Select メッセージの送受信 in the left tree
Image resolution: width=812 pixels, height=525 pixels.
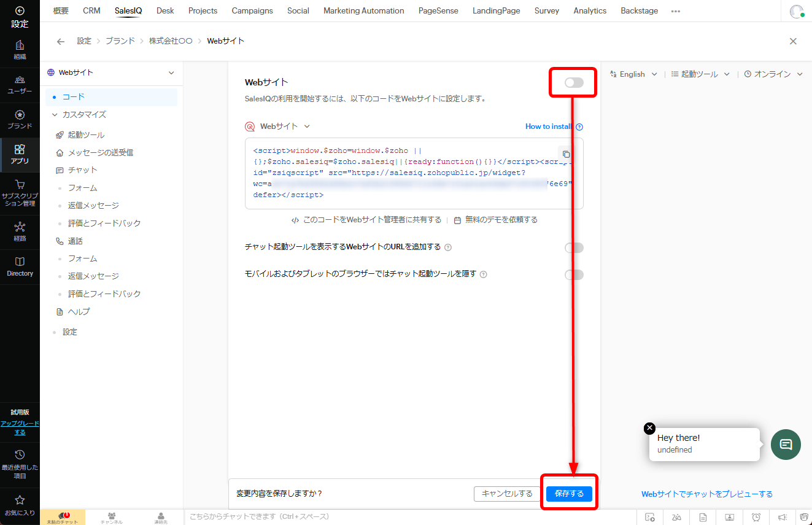coord(101,152)
